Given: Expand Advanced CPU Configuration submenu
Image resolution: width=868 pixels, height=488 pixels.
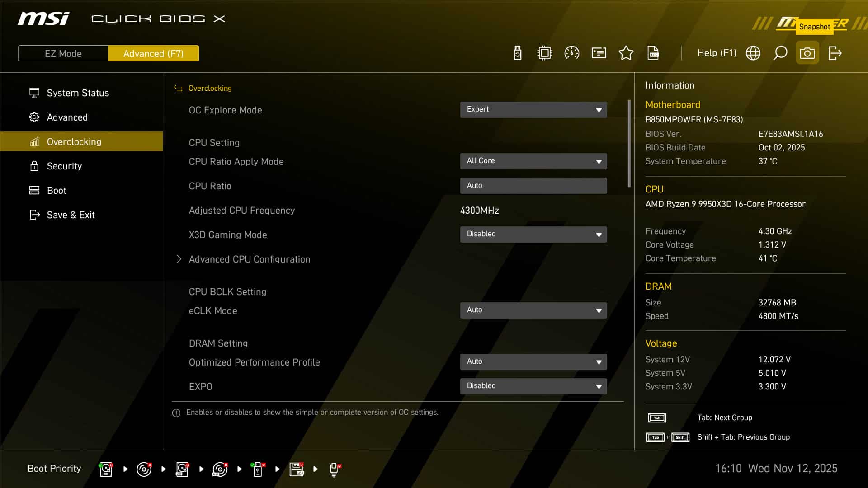Looking at the screenshot, I should coord(249,259).
